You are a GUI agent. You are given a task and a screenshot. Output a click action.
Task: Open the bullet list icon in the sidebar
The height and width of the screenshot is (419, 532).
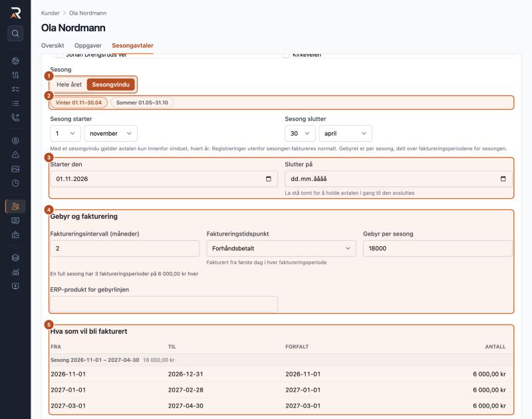point(15,104)
